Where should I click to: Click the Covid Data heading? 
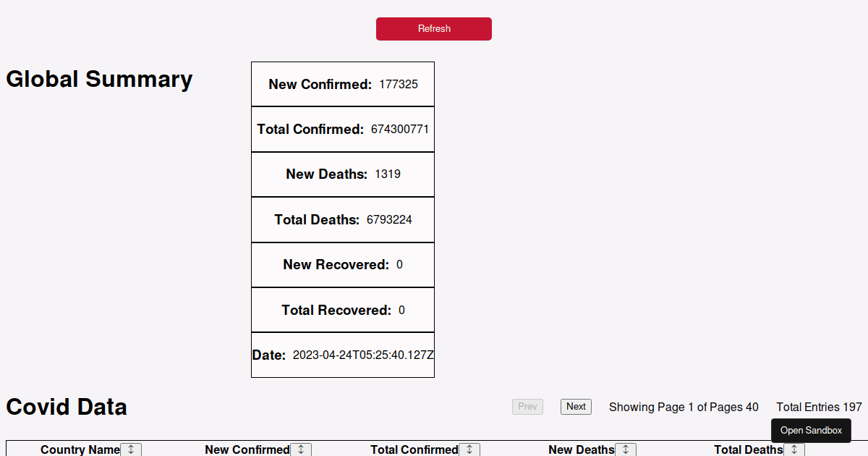pos(67,407)
